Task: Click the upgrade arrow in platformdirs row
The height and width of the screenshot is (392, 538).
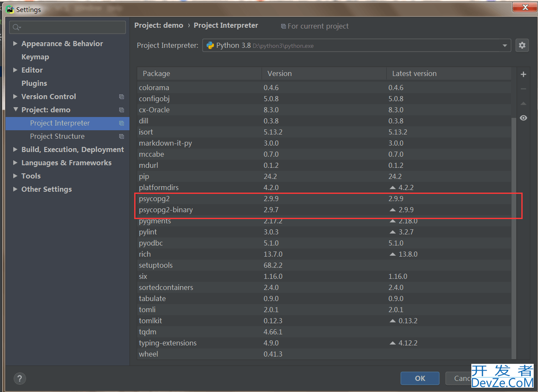Action: 393,187
